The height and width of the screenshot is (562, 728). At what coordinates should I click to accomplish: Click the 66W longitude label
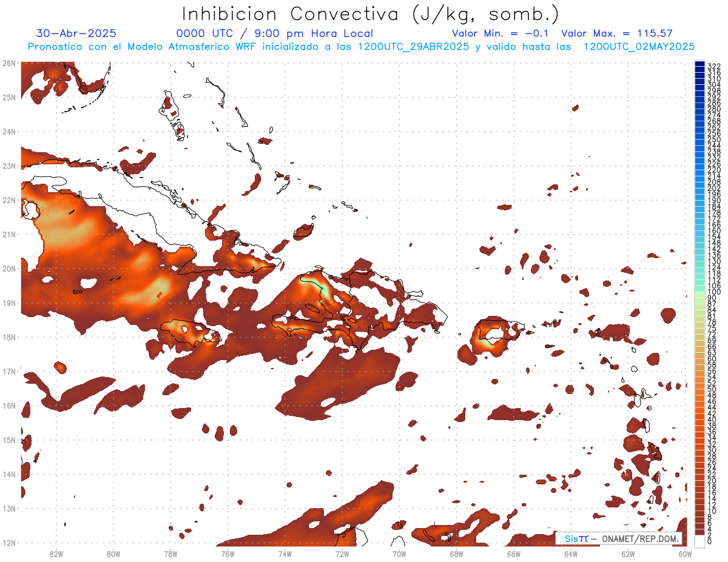click(514, 554)
